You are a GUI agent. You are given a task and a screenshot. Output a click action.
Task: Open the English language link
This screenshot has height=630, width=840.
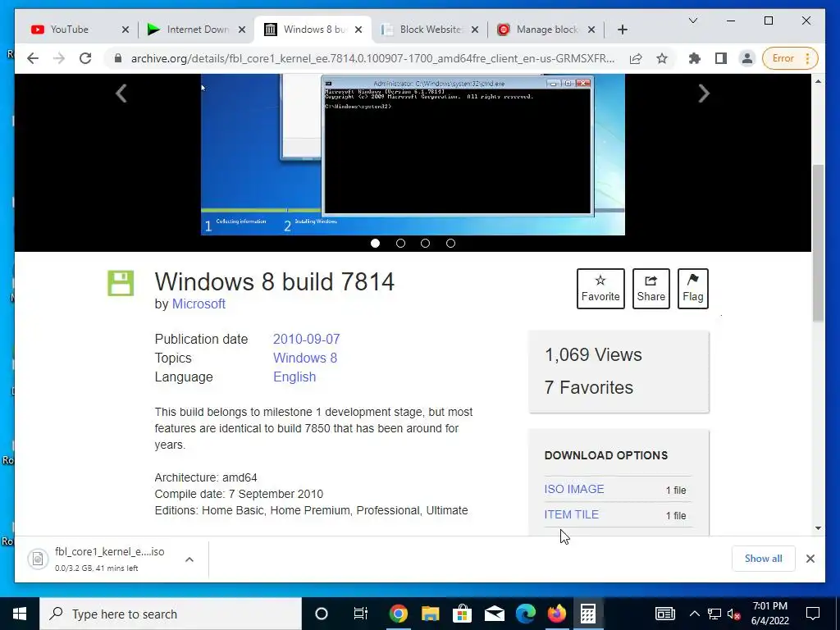click(294, 377)
